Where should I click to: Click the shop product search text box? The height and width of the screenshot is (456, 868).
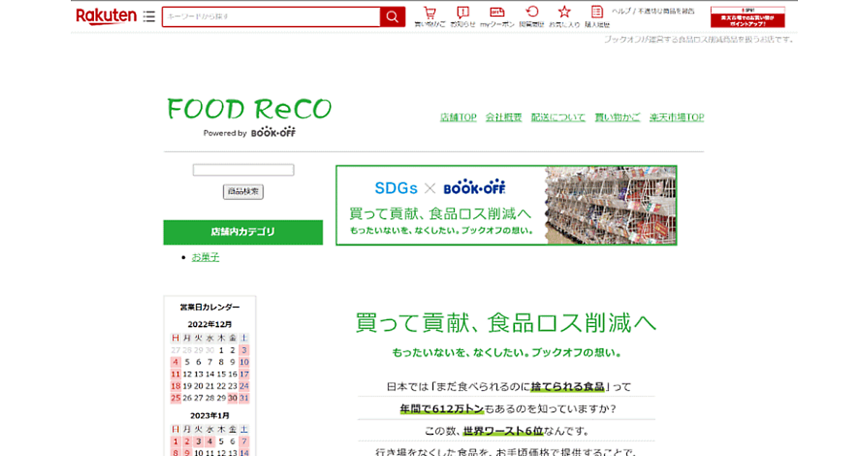click(x=243, y=170)
